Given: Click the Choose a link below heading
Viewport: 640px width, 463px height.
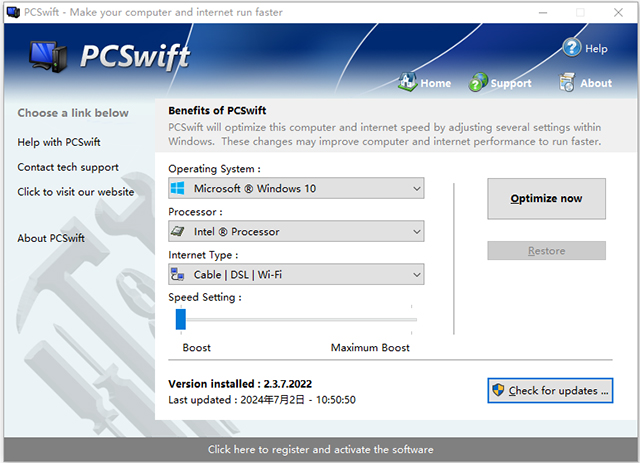Looking at the screenshot, I should coord(73,113).
